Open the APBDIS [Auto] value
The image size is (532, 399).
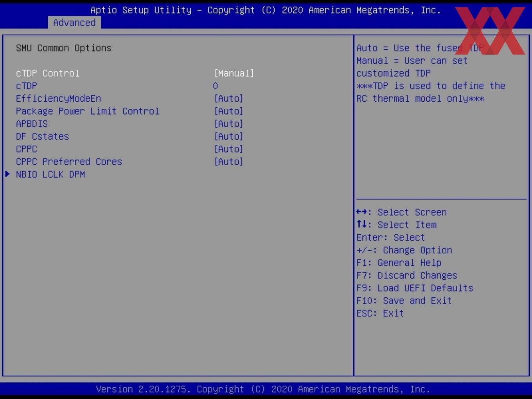[228, 124]
